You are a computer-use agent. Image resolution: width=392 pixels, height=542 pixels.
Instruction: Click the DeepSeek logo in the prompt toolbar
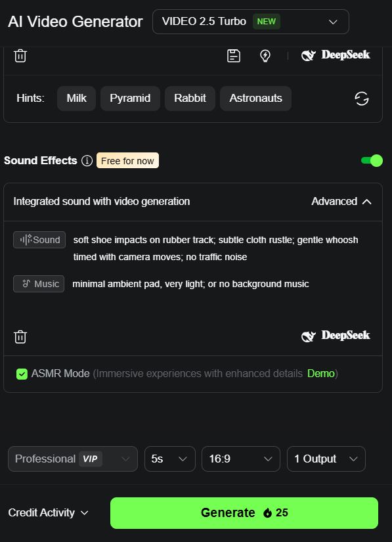[x=336, y=55]
